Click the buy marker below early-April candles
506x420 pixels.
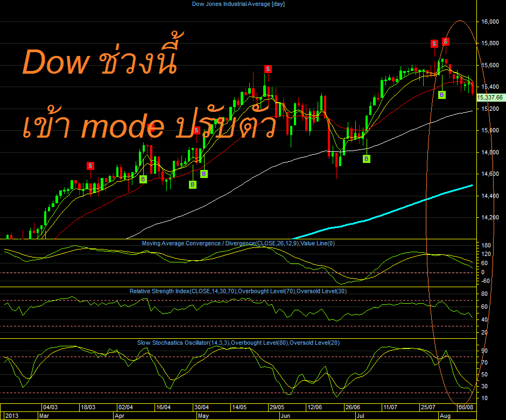[143, 179]
